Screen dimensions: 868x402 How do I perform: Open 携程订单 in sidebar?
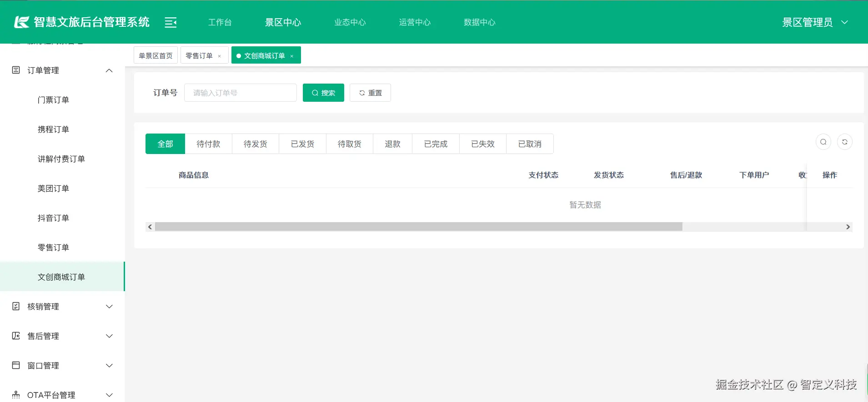click(x=62, y=129)
